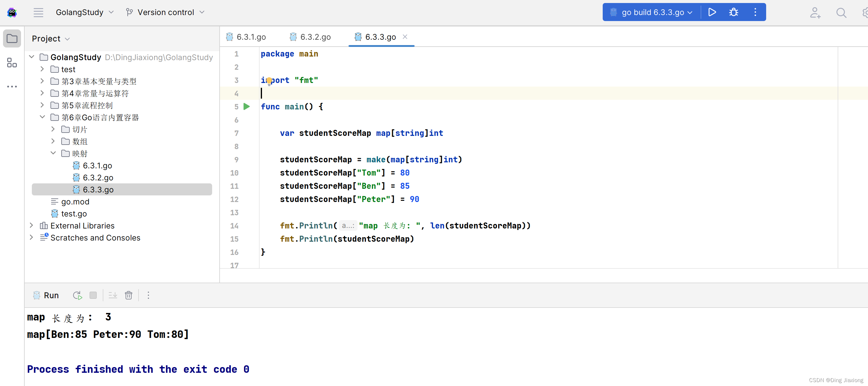Screen dimensions: 868x386
Task: Collapse the 映射 folder
Action: 53,153
